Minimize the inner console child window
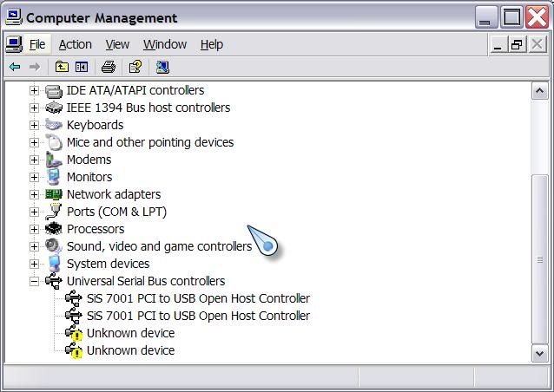554x392 pixels. tap(498, 45)
